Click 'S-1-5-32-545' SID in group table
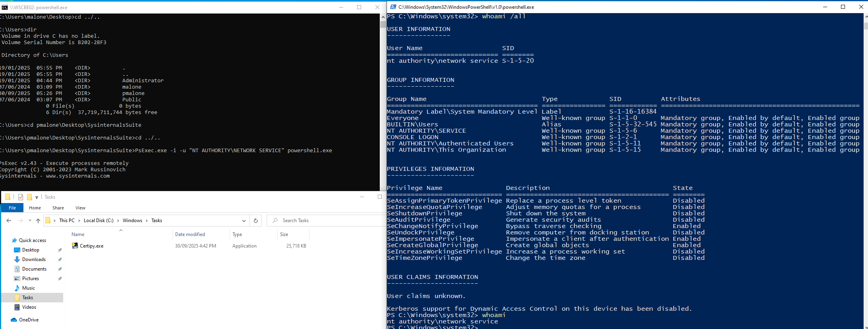Viewport: 868px width, 329px height. click(633, 124)
